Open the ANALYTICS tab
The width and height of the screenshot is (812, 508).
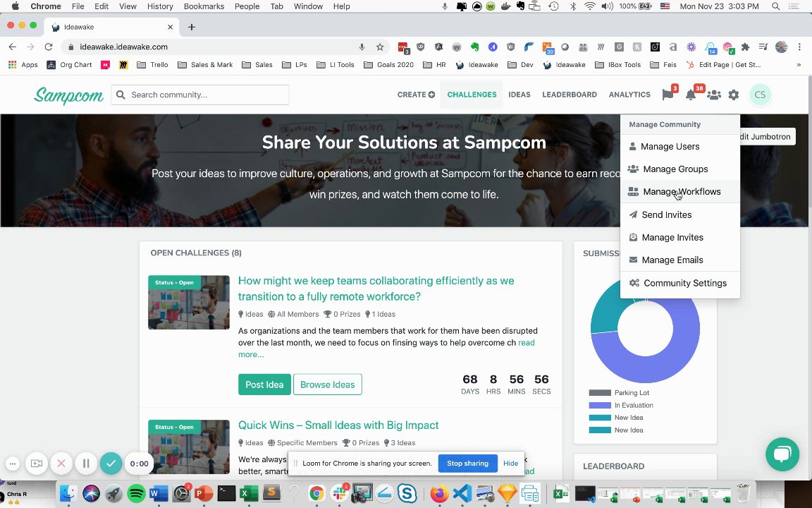[x=629, y=95]
